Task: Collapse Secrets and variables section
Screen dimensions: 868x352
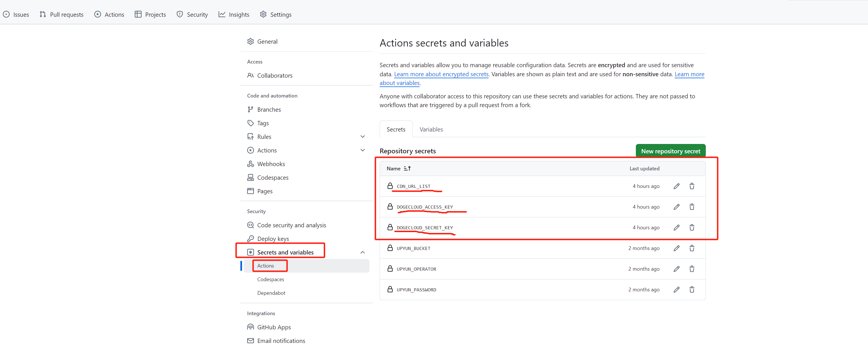Action: [362, 252]
